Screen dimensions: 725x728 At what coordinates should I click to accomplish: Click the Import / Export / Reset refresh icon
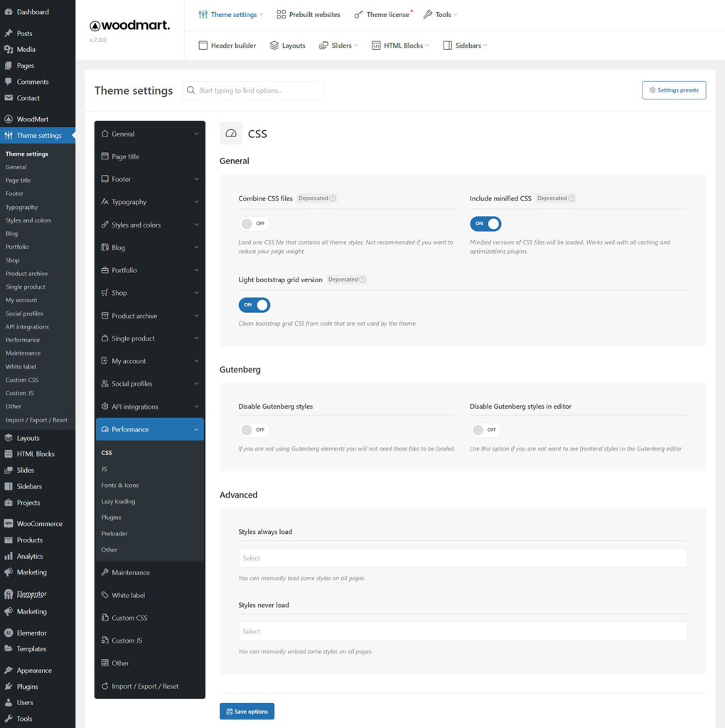(105, 686)
